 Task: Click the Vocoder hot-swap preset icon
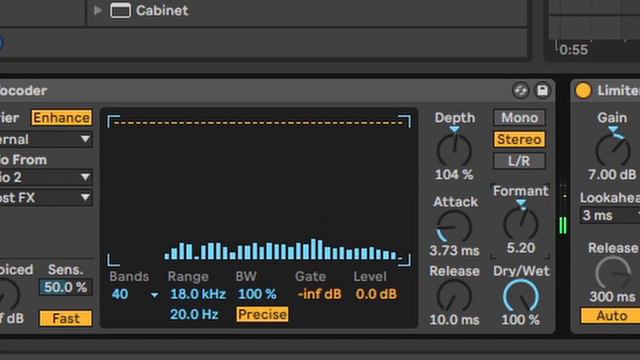coord(520,91)
